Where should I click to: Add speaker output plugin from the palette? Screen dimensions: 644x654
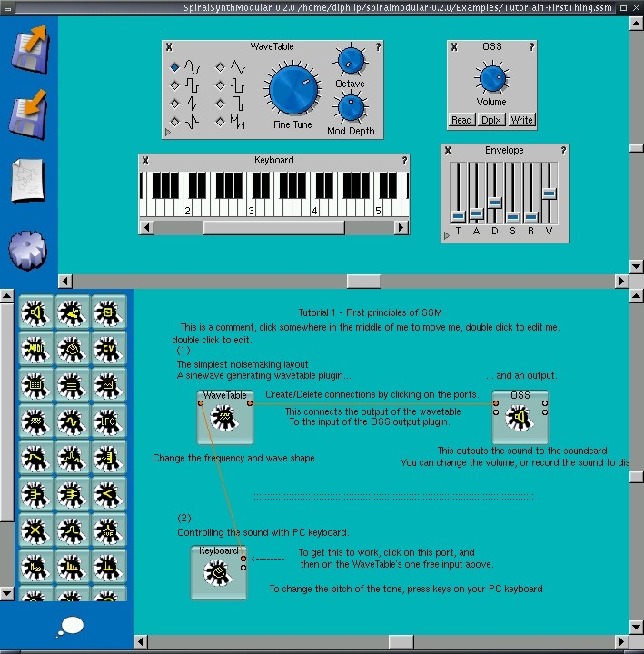click(35, 313)
